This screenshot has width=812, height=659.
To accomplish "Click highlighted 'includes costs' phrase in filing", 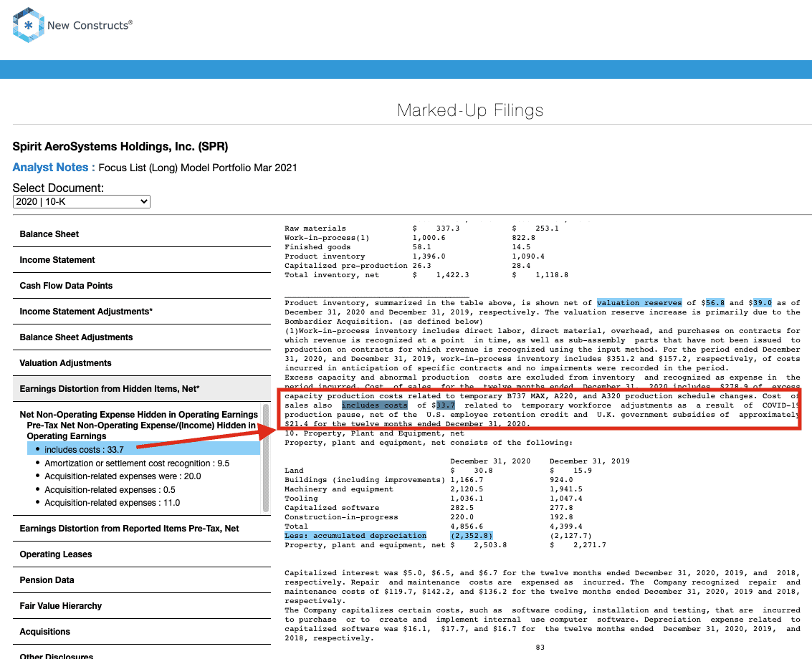I will click(x=374, y=405).
